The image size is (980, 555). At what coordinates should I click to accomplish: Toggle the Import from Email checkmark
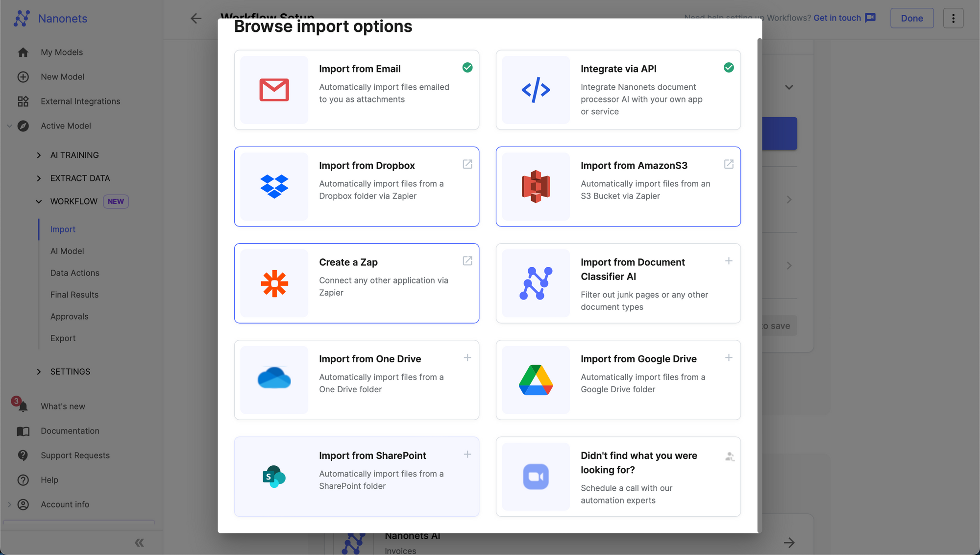point(467,68)
